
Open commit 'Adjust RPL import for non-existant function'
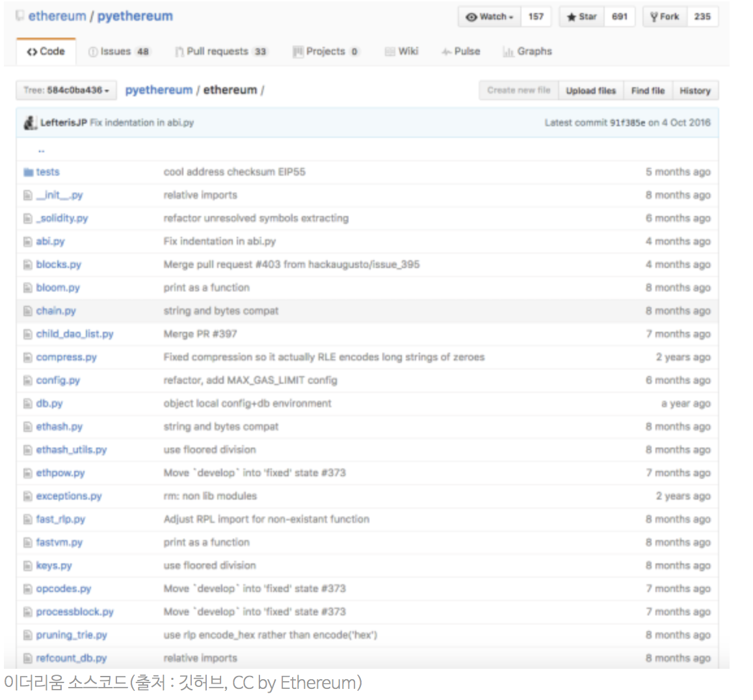(x=267, y=519)
